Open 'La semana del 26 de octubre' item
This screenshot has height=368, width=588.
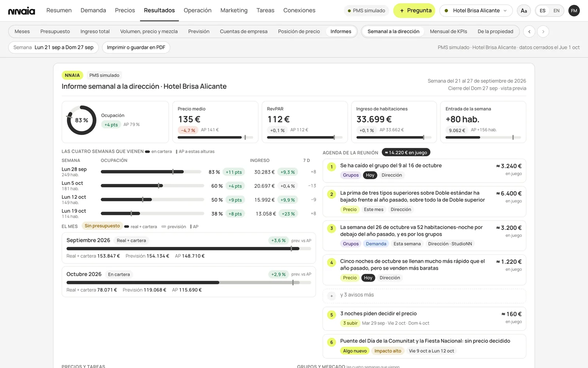(x=424, y=236)
